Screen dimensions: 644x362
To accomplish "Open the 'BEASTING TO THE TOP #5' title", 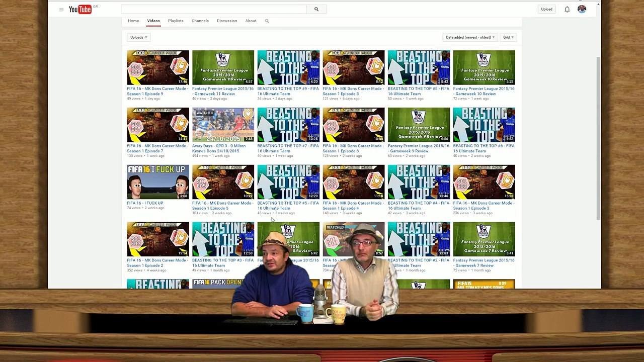I will [288, 206].
